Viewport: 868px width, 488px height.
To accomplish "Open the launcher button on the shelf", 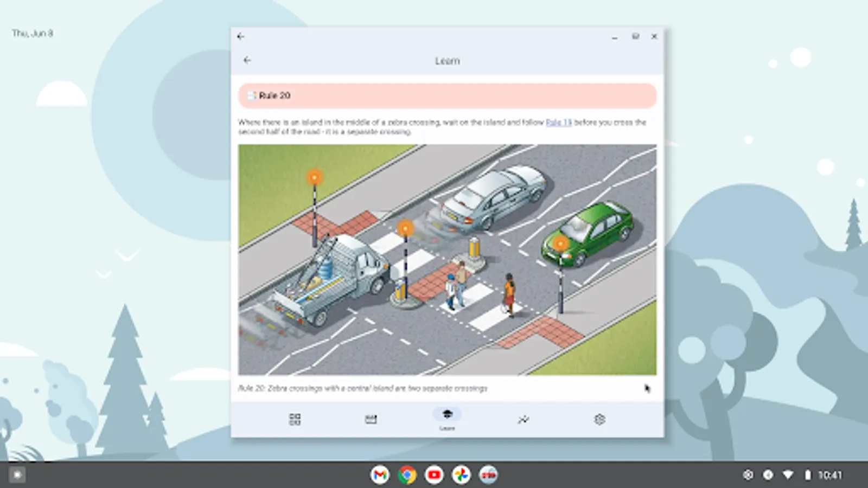I will pos(17,475).
